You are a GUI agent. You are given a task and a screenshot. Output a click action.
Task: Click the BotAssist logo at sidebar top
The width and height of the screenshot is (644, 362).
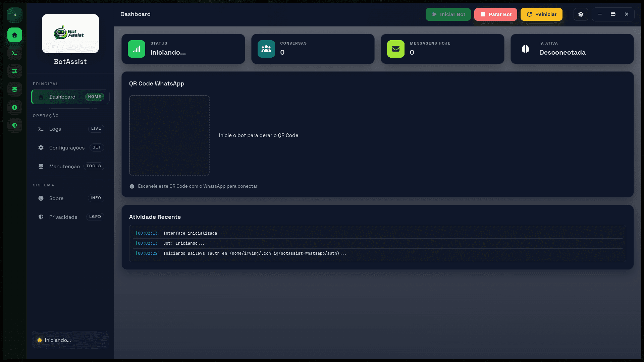pos(70,34)
